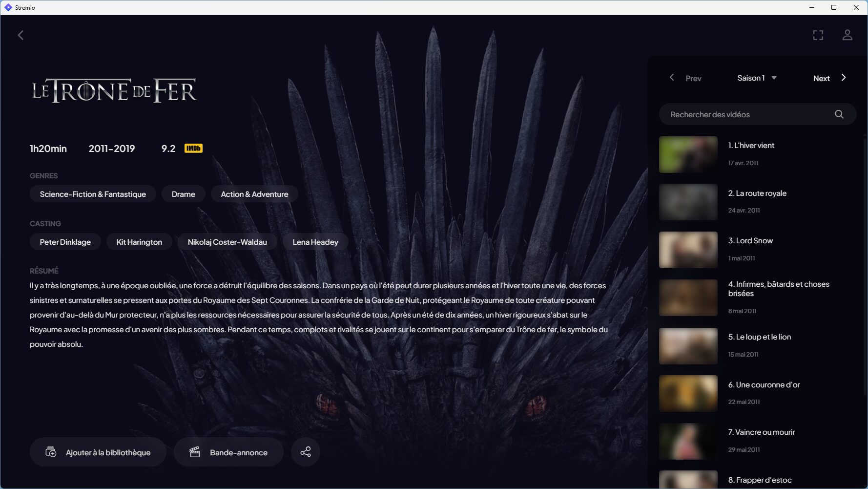
Task: Click thumbnail of Vaincre ou mourir
Action: tap(688, 441)
